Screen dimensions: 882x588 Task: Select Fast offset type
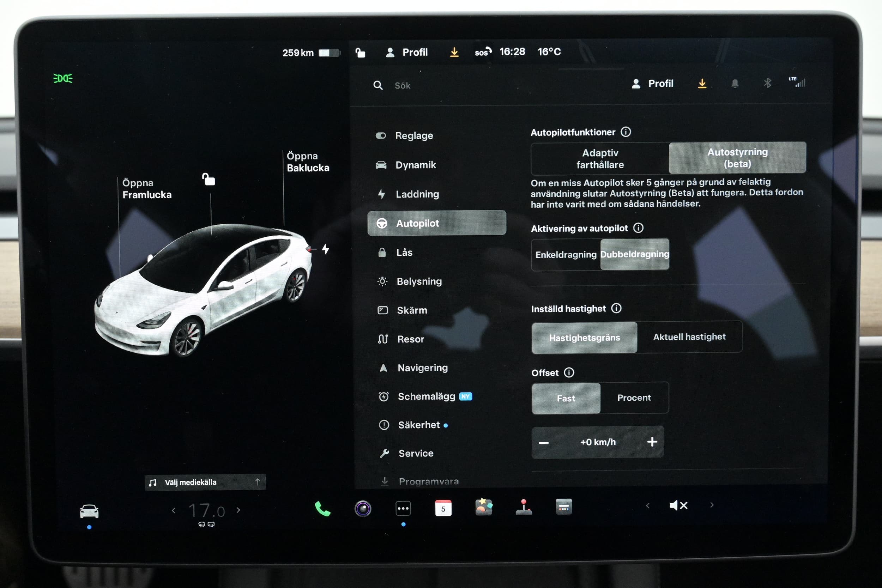pyautogui.click(x=566, y=398)
